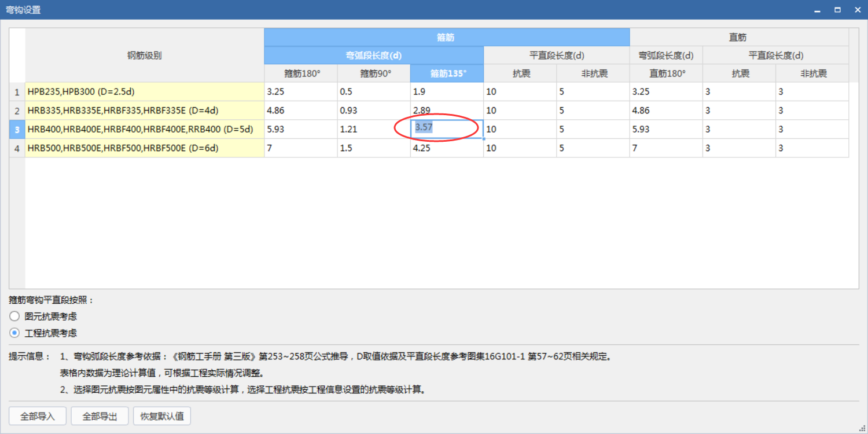Select the 箍筋90° column header

(374, 73)
